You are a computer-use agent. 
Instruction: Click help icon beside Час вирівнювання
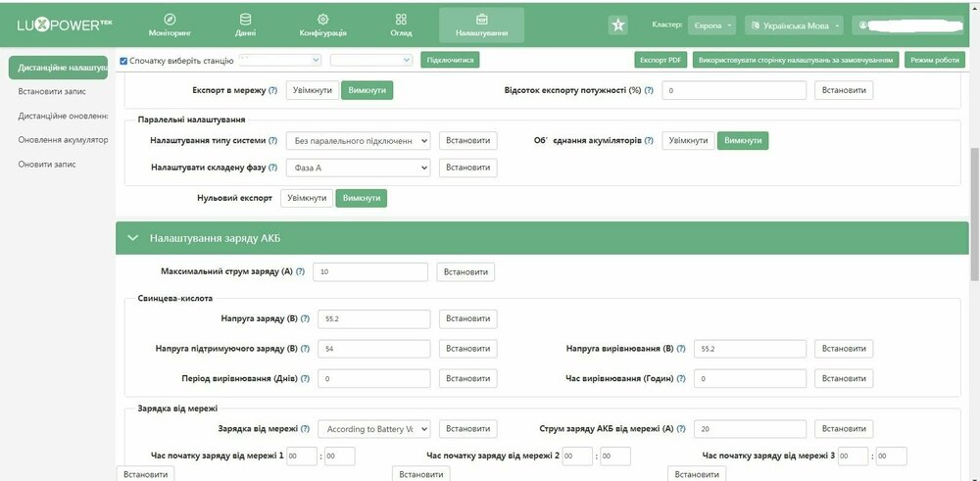pos(681,378)
